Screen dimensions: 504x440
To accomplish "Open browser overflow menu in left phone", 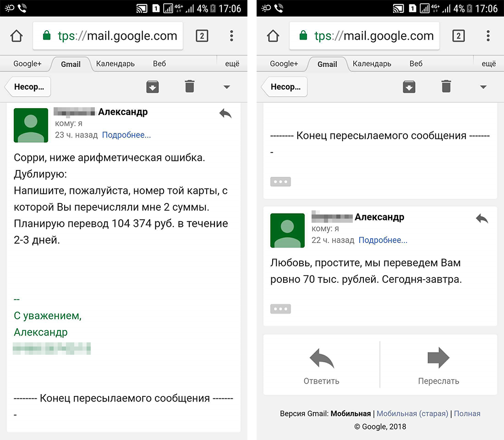I will 231,36.
